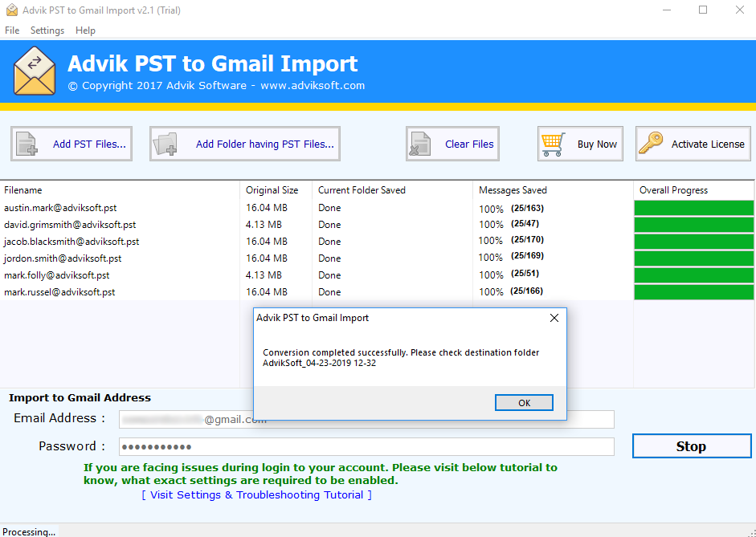Click the Activate License button label
Image resolution: width=756 pixels, height=537 pixels.
tap(708, 144)
